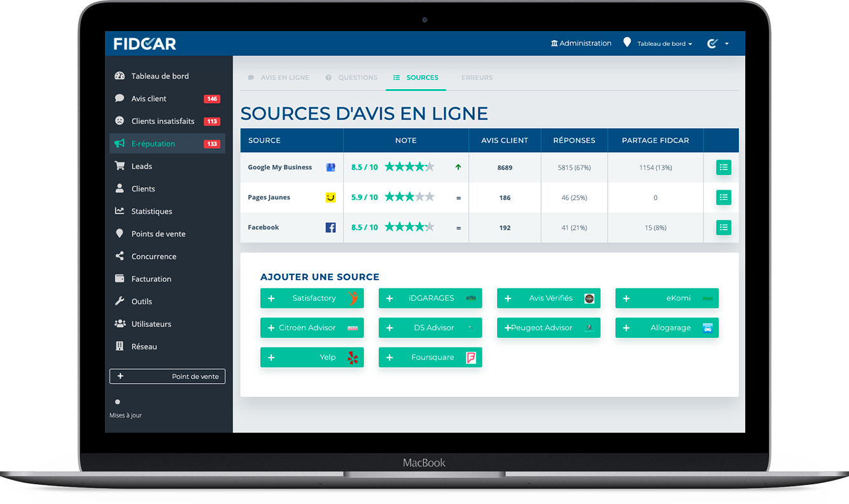
Task: Add the Foursquare source
Action: coord(430,357)
